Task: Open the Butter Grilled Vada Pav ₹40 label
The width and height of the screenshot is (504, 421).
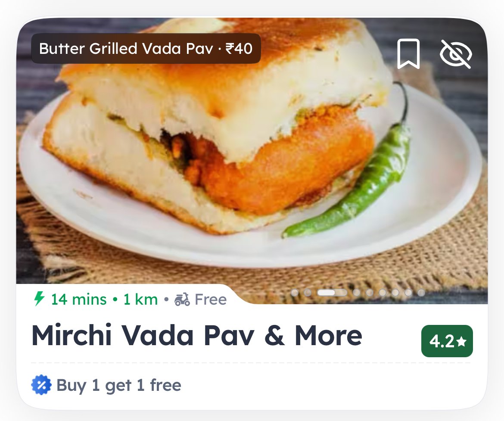Action: (146, 49)
